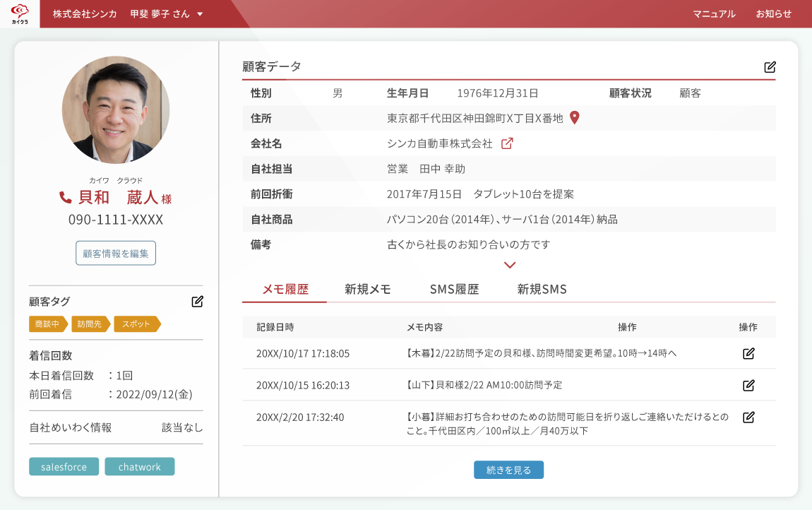Edit the memo dated 20XX/10/15
Image resolution: width=812 pixels, height=510 pixels.
coord(748,385)
